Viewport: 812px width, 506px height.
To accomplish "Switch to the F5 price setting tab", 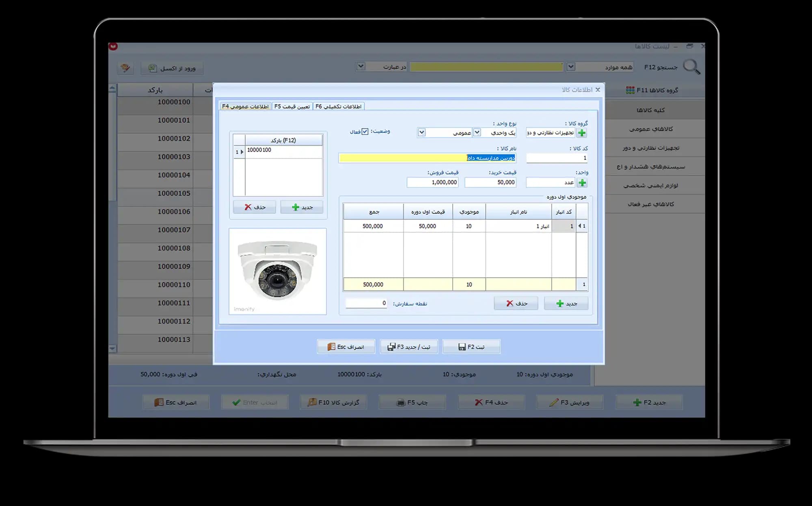I will click(x=292, y=106).
